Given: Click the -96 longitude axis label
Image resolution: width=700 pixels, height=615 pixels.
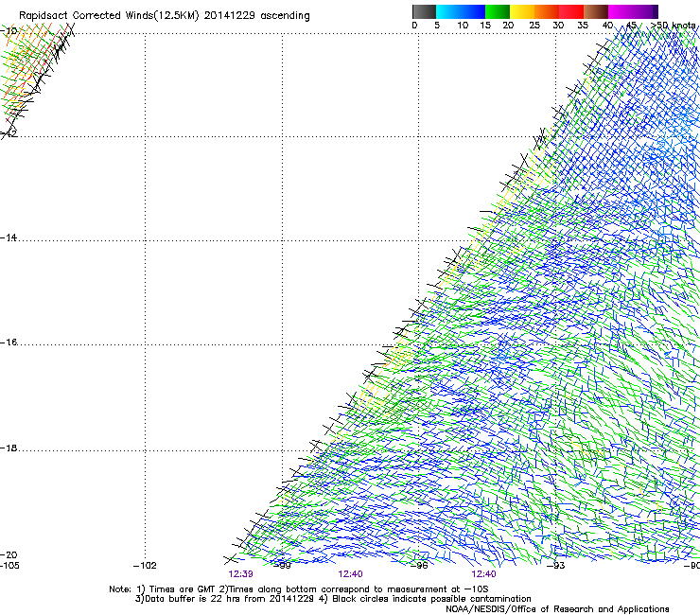Looking at the screenshot, I should coord(419,566).
